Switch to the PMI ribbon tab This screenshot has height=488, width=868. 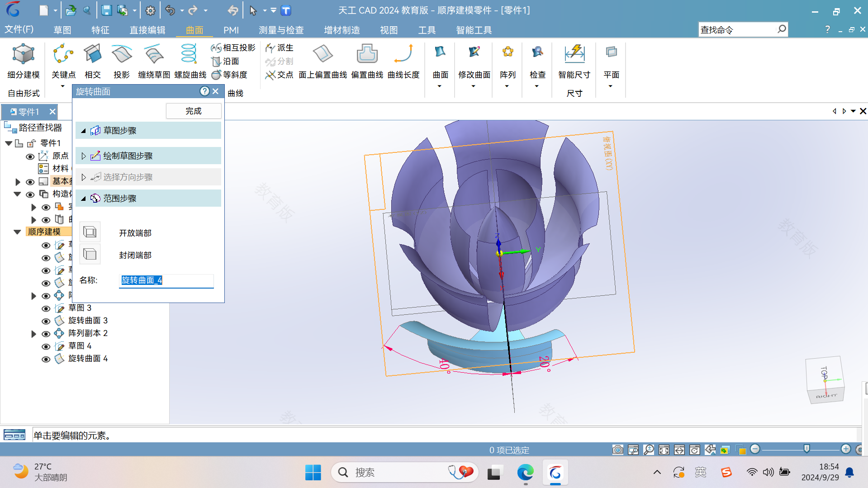tap(231, 30)
